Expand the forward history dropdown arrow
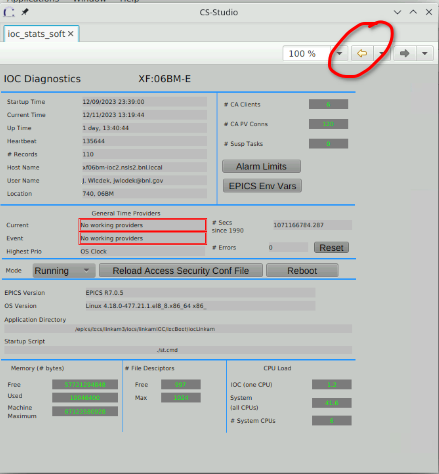Image resolution: width=439 pixels, height=474 pixels. click(424, 53)
